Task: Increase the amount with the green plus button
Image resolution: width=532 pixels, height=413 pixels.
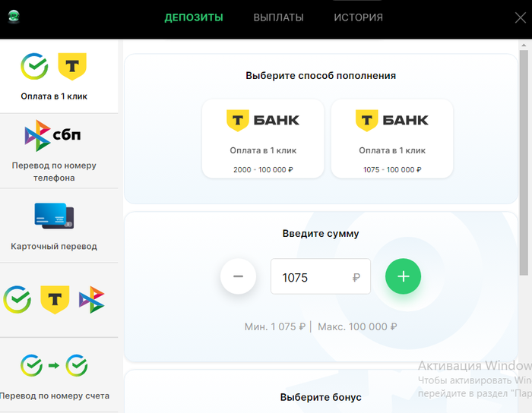Action: click(x=403, y=276)
